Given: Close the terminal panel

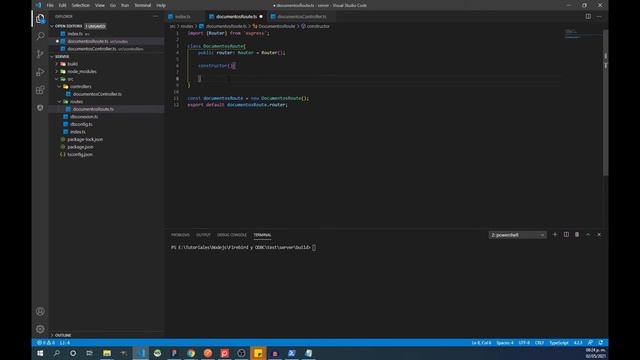Looking at the screenshot, I should [599, 235].
